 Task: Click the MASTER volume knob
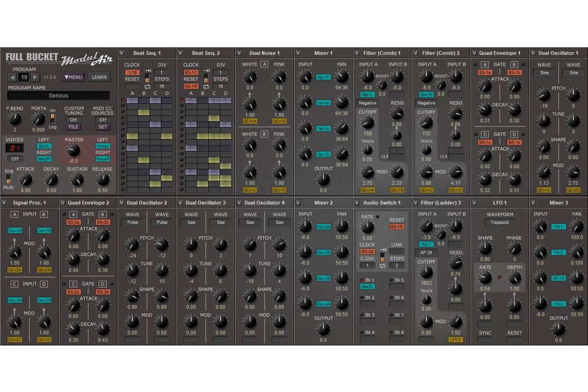tap(73, 150)
